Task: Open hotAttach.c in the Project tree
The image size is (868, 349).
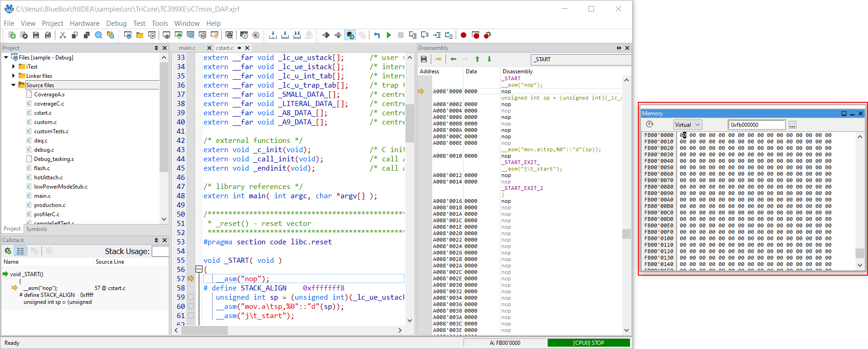Action: point(48,177)
